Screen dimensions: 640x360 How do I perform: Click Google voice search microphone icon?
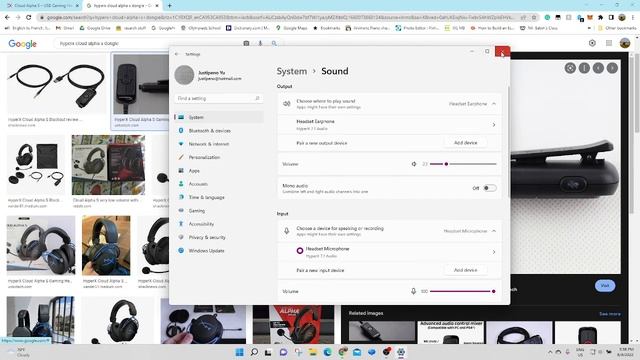point(260,43)
